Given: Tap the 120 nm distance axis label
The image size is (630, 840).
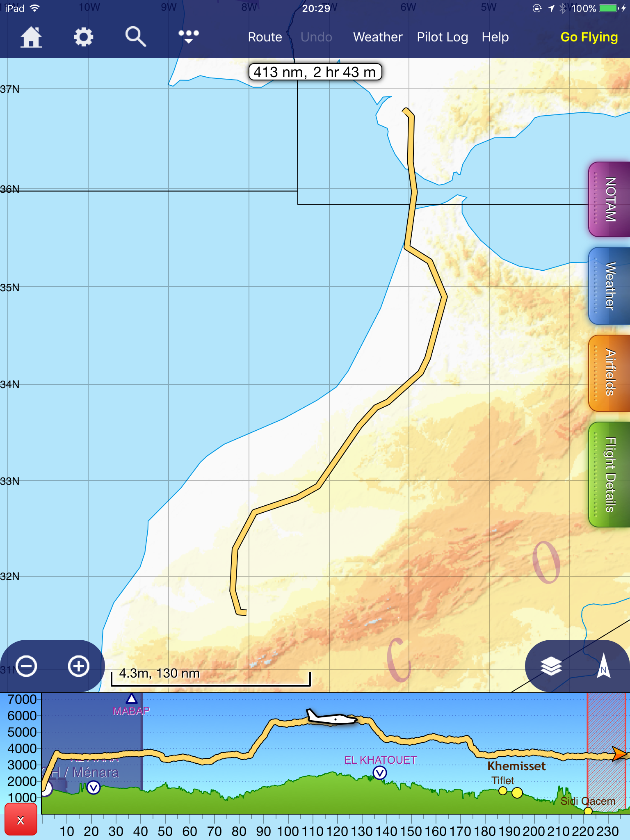Looking at the screenshot, I should (x=337, y=831).
